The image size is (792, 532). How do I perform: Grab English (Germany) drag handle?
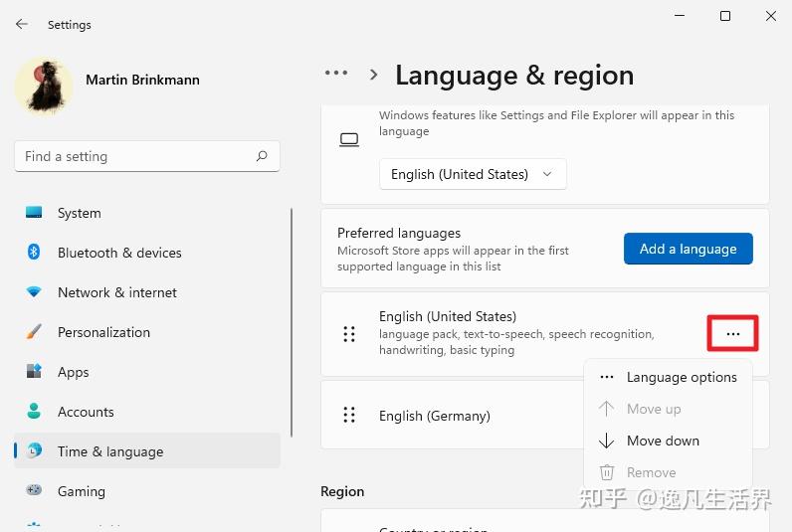349,415
